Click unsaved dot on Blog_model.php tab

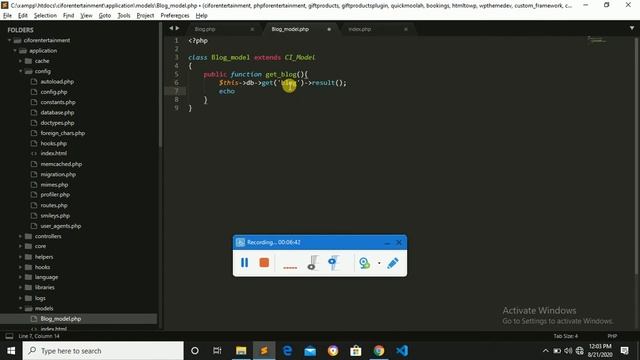(329, 29)
